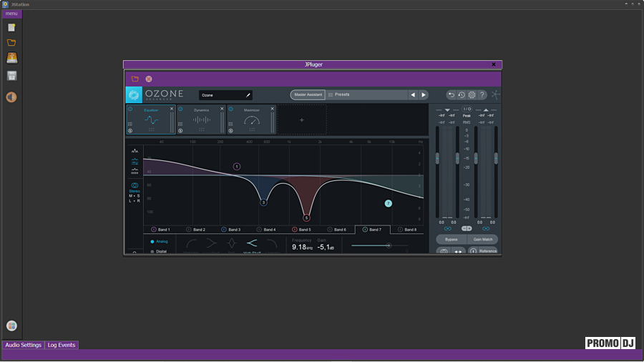
Task: Select the Analog EQ mode
Action: click(x=159, y=242)
